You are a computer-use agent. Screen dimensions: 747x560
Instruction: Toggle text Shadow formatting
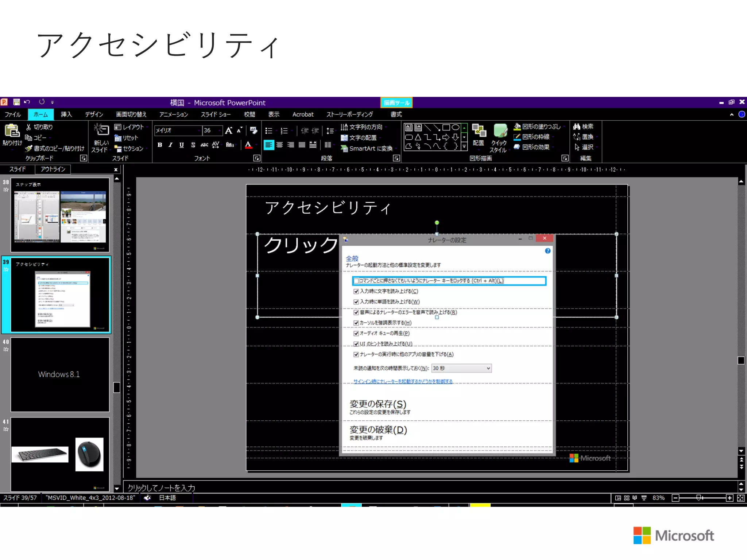tap(193, 145)
